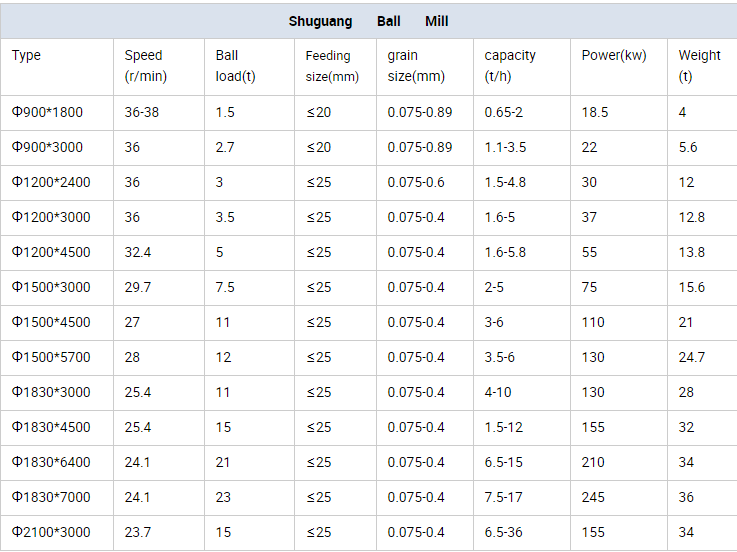Click the 6.5-36 capacity cell
The image size is (737, 552).
click(x=505, y=532)
